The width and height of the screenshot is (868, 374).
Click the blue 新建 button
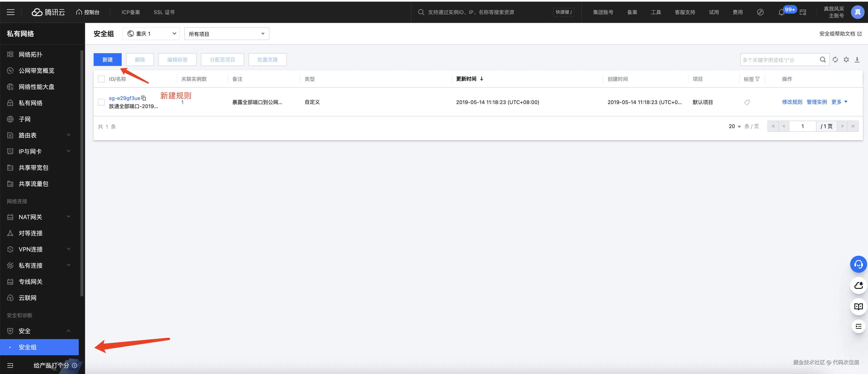107,60
